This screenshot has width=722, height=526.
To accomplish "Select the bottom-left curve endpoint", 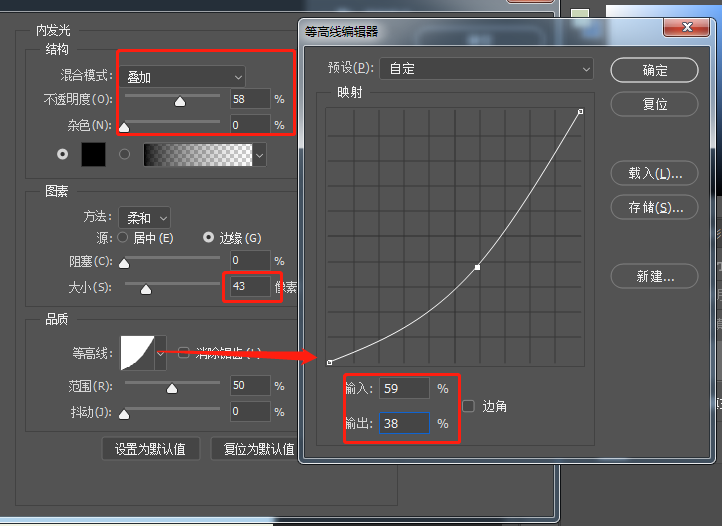I will [329, 362].
